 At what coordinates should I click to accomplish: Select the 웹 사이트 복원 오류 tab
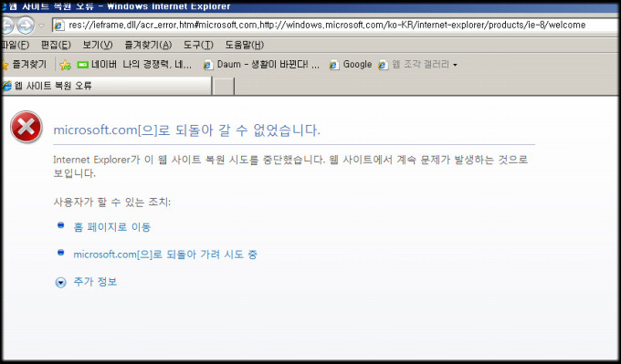click(106, 86)
